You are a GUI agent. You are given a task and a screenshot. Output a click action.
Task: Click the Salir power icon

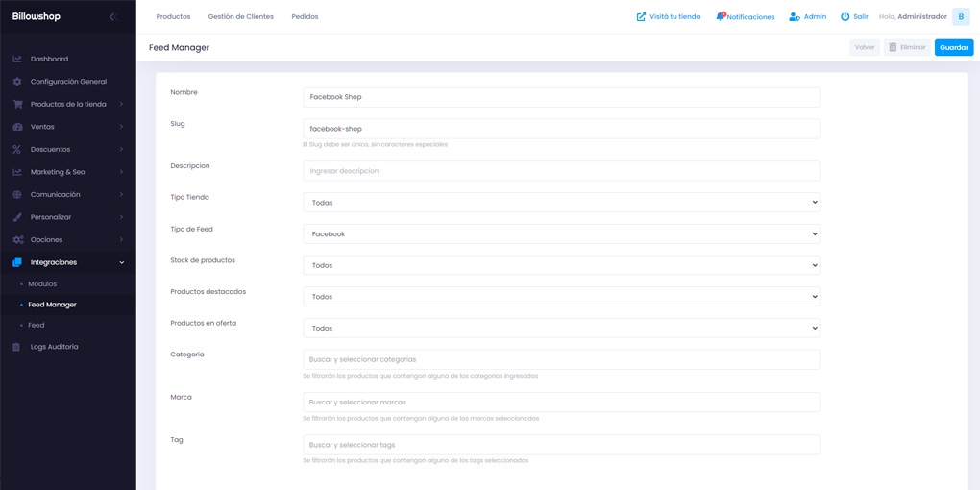(x=845, y=16)
